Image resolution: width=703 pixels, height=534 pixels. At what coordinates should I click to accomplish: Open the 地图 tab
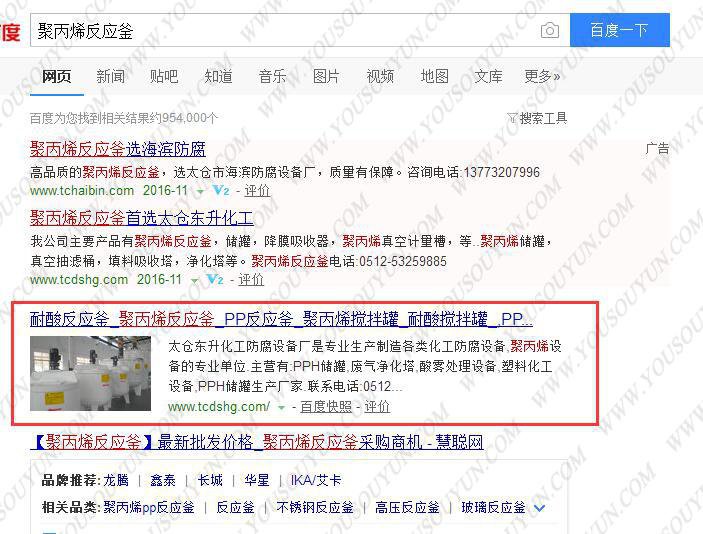click(x=434, y=76)
